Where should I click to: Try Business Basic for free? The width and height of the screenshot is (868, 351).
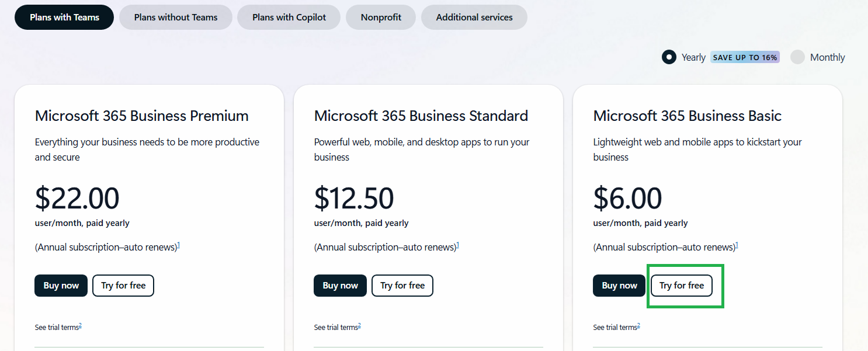click(x=682, y=286)
